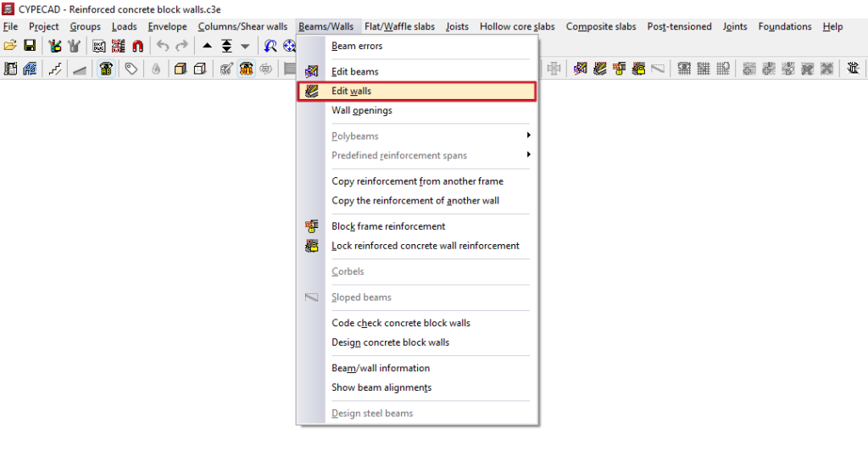The image size is (868, 456).
Task: Click the ramp slope icon
Action: click(80, 69)
